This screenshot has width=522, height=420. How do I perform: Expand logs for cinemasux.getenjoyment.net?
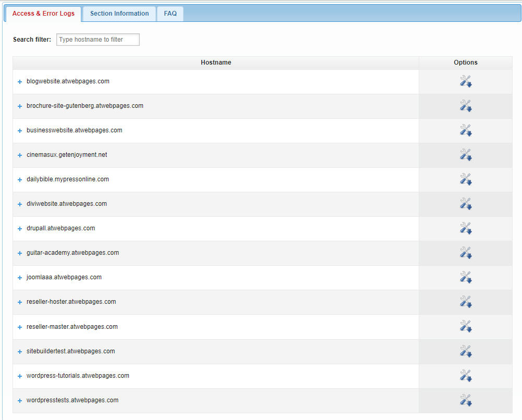(19, 154)
